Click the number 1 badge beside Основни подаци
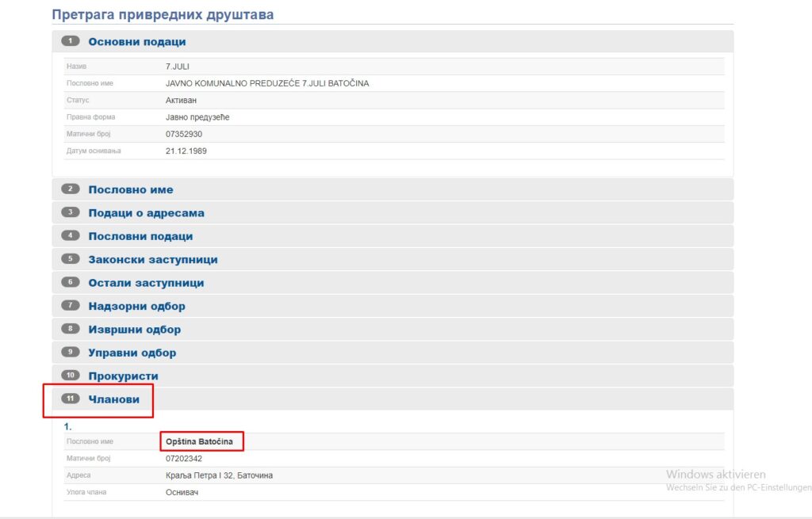Image resolution: width=812 pixels, height=519 pixels. tap(71, 41)
